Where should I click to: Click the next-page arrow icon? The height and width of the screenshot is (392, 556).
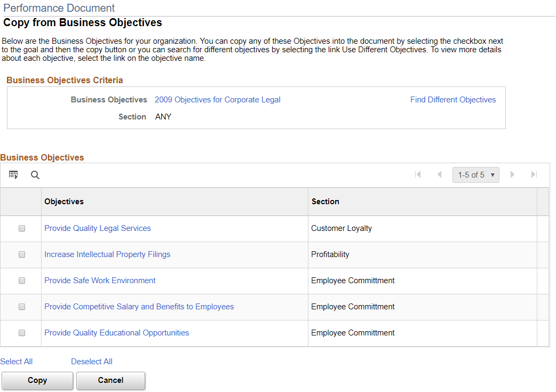(x=512, y=174)
